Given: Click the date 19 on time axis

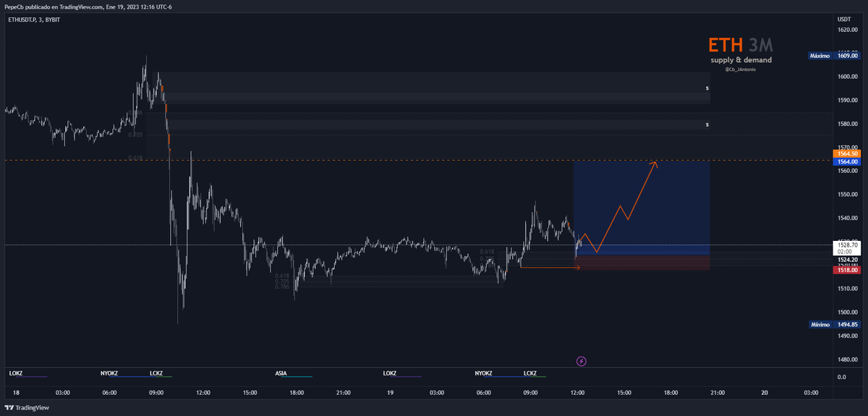Looking at the screenshot, I should coord(389,393).
